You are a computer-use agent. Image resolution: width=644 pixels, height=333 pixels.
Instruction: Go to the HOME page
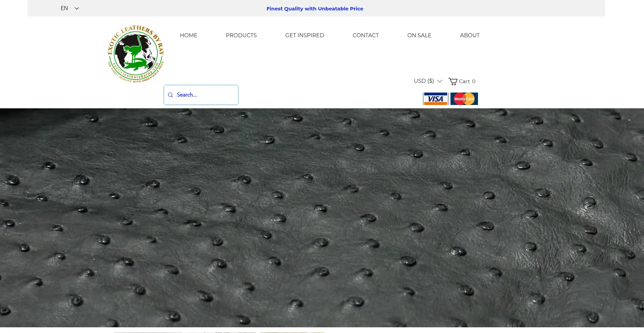[189, 35]
